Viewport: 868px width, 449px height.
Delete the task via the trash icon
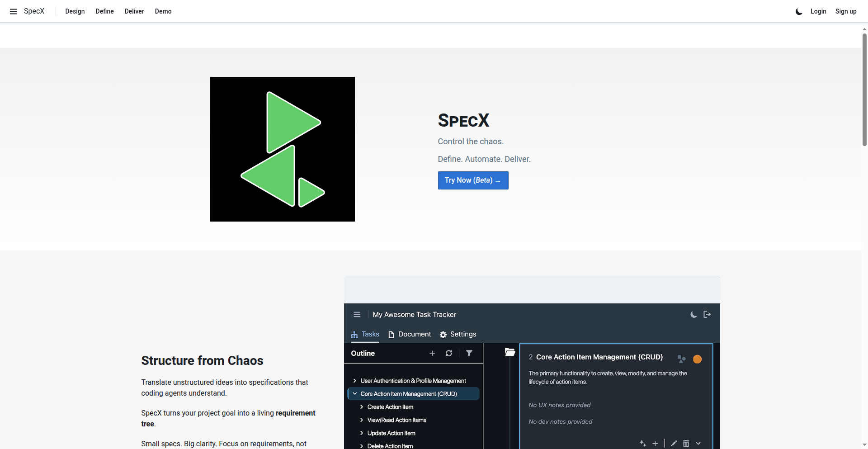pyautogui.click(x=686, y=443)
